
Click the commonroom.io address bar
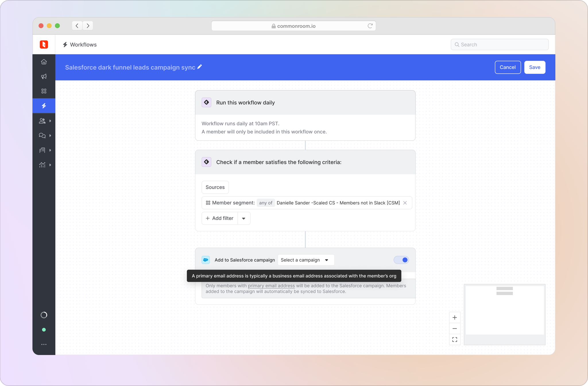(x=293, y=26)
